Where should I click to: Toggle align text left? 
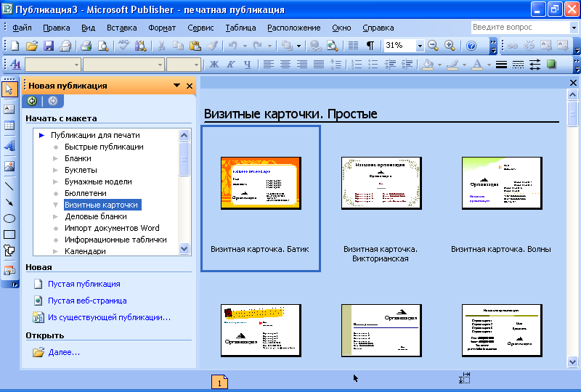[x=268, y=64]
